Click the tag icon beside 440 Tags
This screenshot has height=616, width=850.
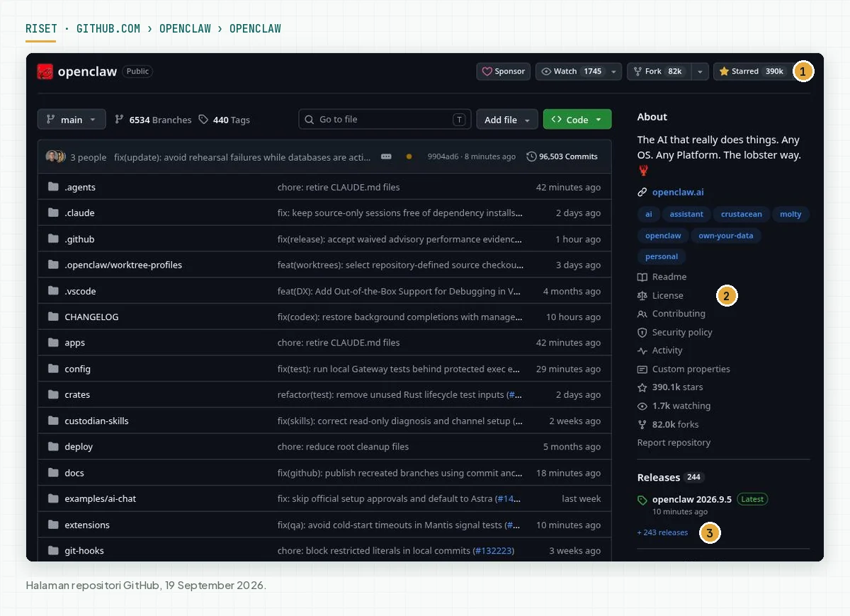coord(203,120)
